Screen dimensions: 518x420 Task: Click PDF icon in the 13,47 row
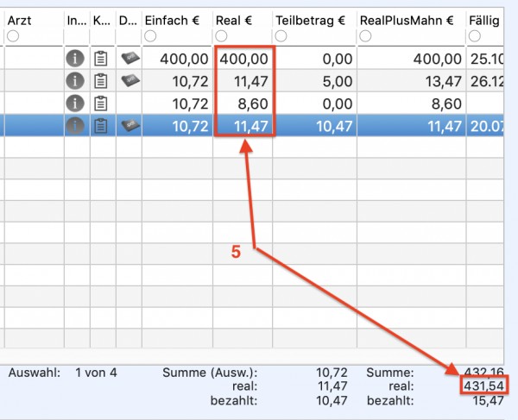130,81
